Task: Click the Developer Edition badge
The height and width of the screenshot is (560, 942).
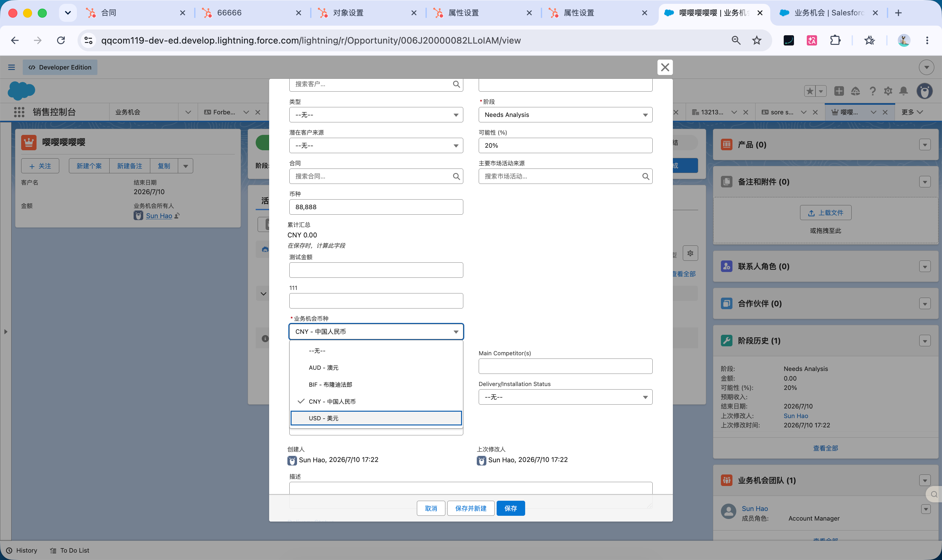Action: 60,67
